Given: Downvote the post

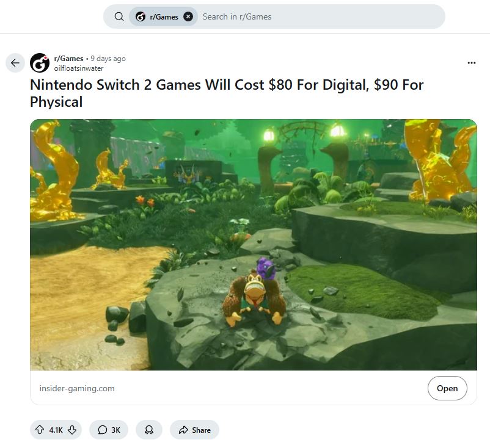Looking at the screenshot, I should pyautogui.click(x=72, y=430).
